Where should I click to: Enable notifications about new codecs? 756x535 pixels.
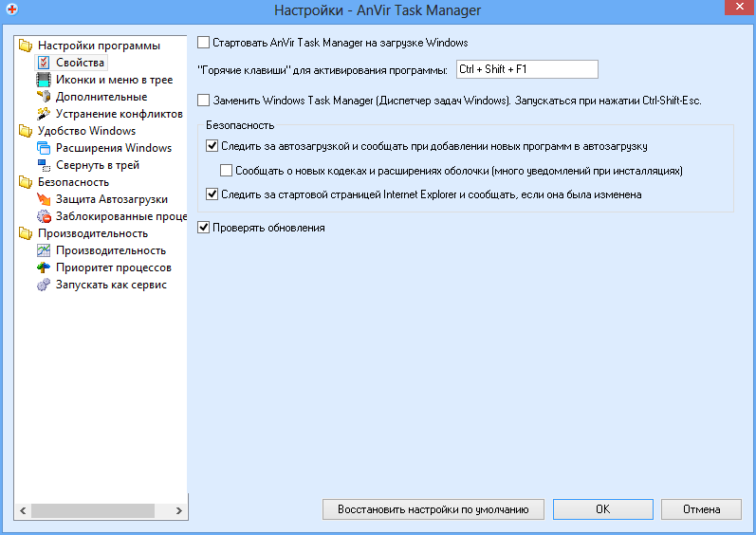[x=226, y=170]
